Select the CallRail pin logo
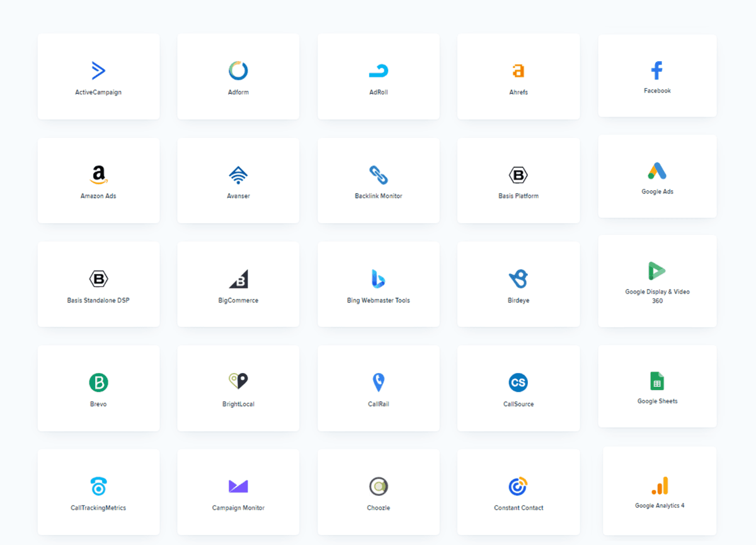This screenshot has width=756, height=545. [x=379, y=382]
